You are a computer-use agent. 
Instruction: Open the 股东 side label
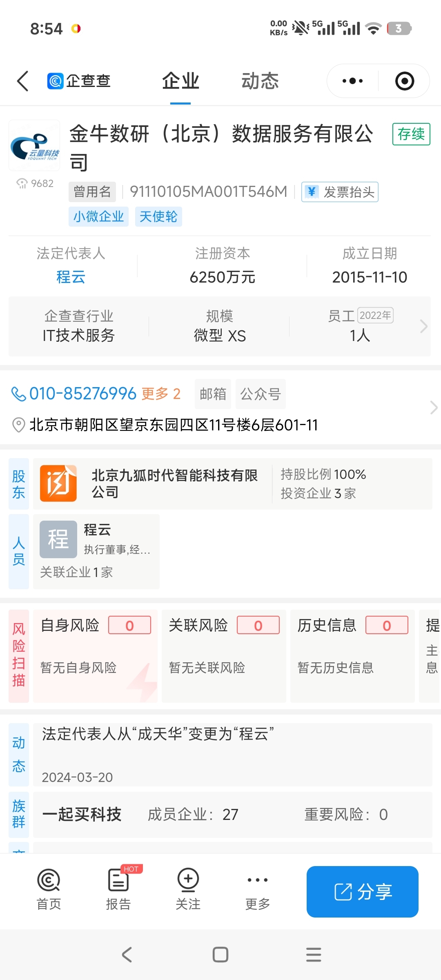pyautogui.click(x=19, y=484)
